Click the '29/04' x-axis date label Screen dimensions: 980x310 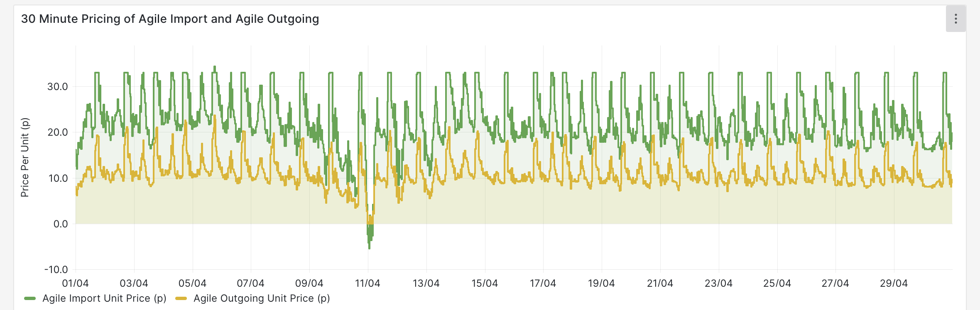click(x=894, y=283)
